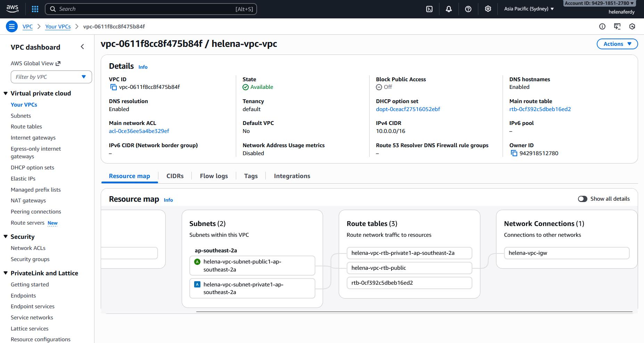Copy the VPC ID to clipboard

pyautogui.click(x=113, y=87)
